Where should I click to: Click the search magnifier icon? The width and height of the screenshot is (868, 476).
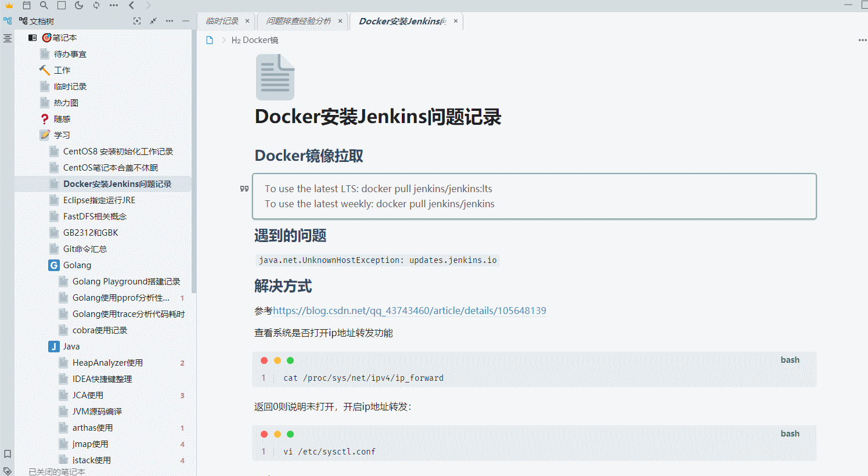coord(44,5)
